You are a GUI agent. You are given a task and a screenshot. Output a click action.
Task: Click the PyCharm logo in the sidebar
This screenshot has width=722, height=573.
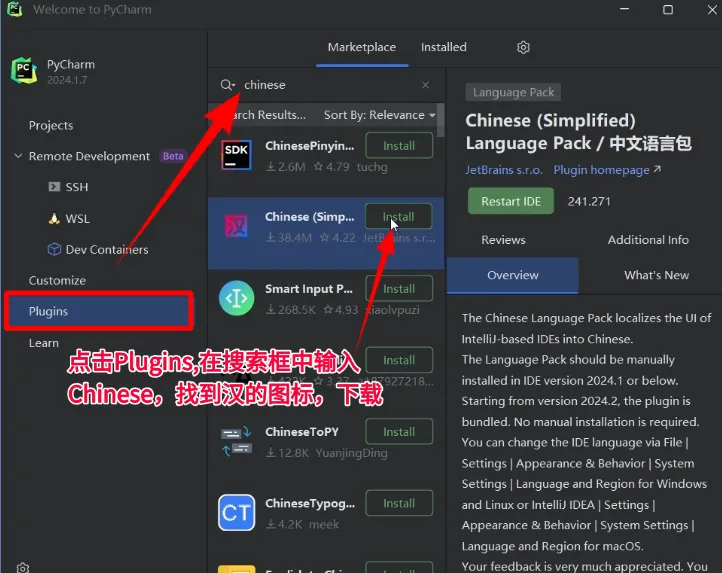[24, 70]
